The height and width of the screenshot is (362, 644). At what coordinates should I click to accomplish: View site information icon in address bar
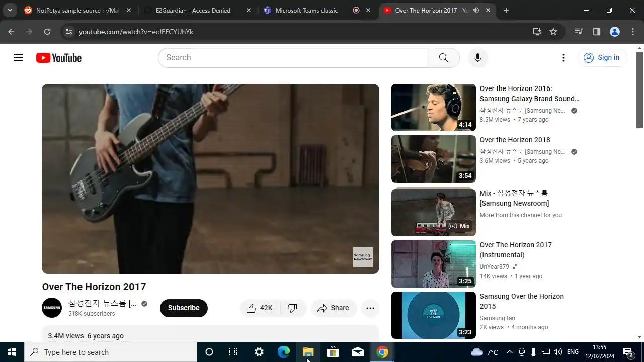point(69,32)
